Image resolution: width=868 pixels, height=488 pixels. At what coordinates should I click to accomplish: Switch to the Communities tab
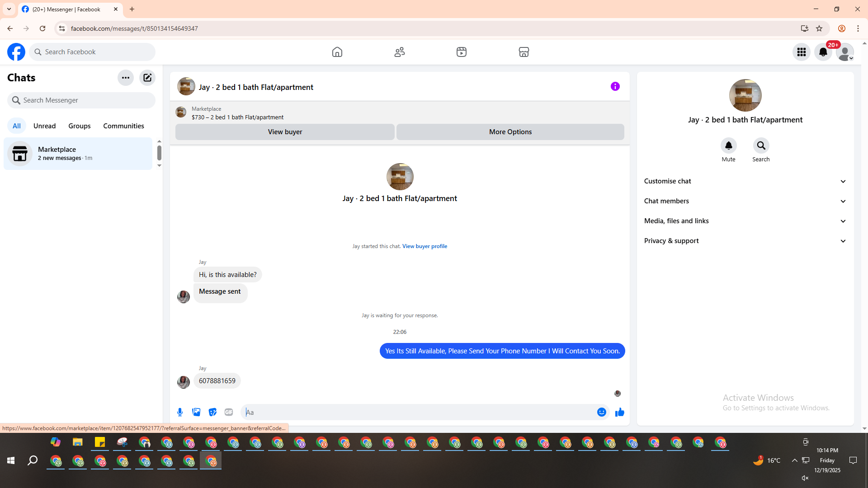123,126
